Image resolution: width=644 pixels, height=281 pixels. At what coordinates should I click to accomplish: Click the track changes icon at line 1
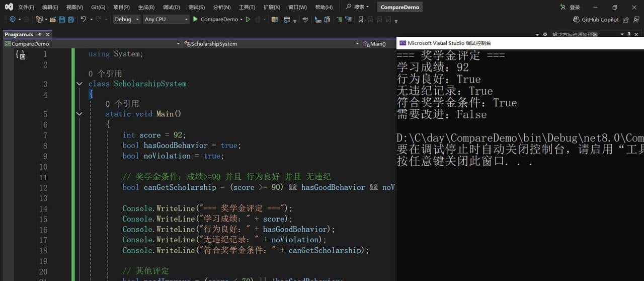21,54
